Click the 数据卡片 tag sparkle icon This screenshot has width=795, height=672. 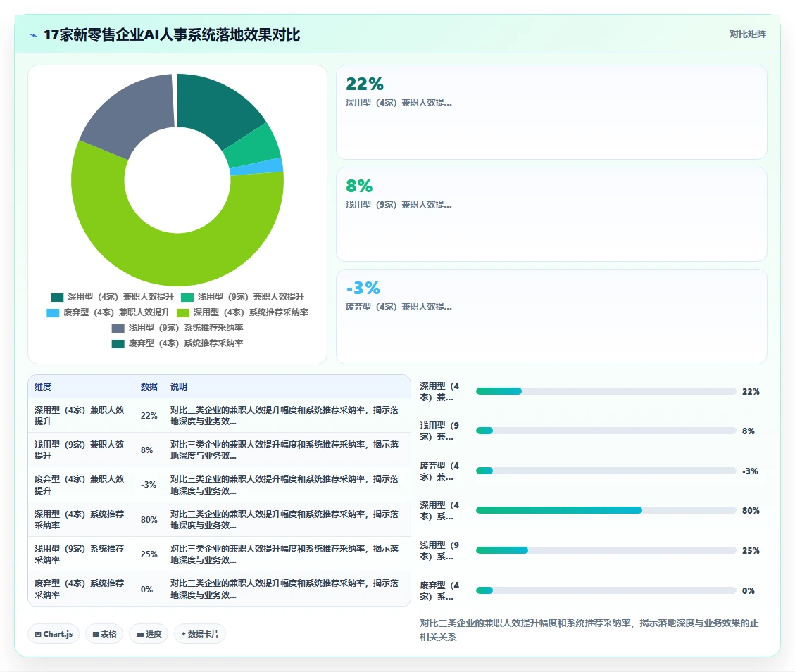point(184,633)
